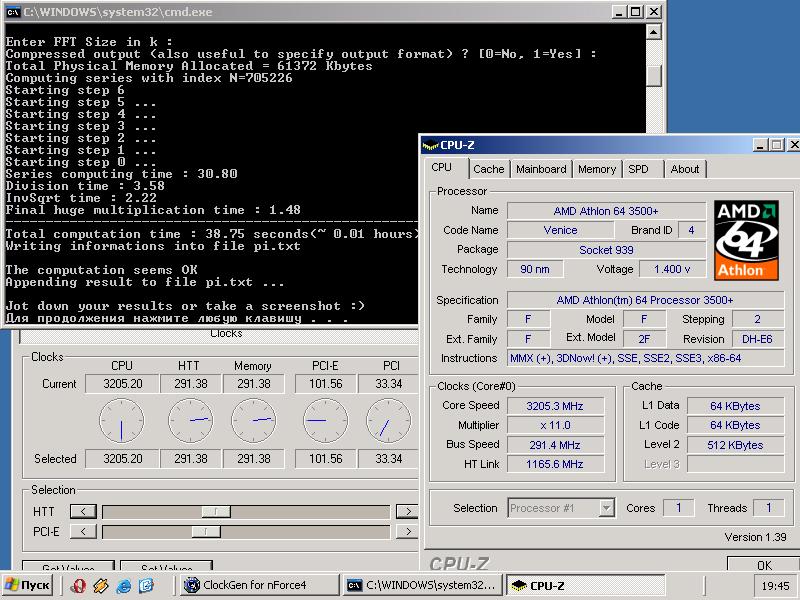Click the Name field AMD Athlon 64 3500+

pyautogui.click(x=606, y=211)
